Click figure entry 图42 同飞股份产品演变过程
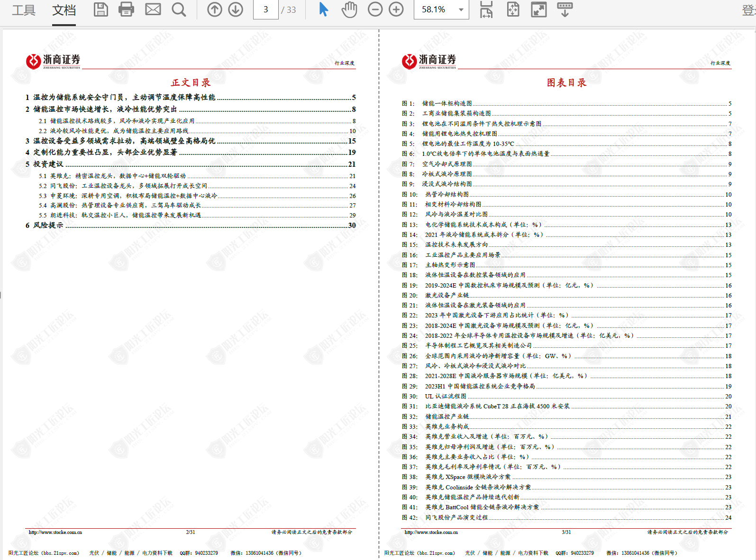This screenshot has height=560, width=756. pos(566,517)
